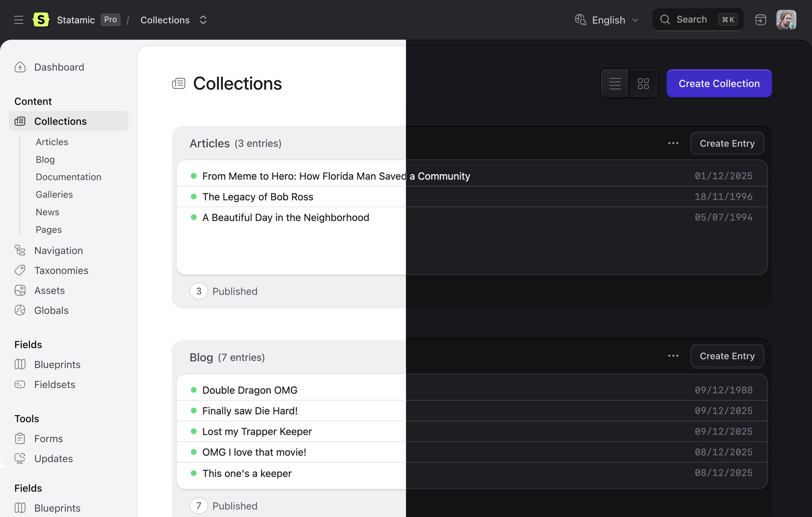The width and height of the screenshot is (812, 517).
Task: Click the Globals globe icon in sidebar
Action: (x=20, y=310)
